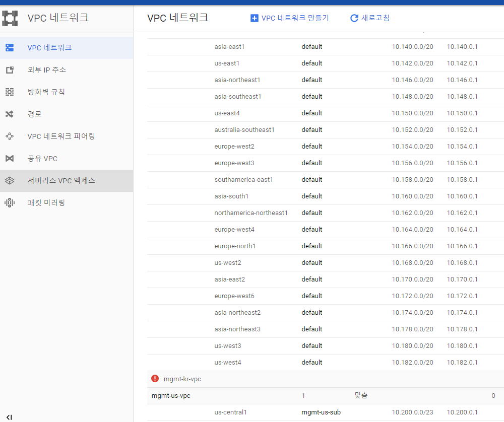Click the VPC 네트워크 만들기 button
The width and height of the screenshot is (504, 422).
(289, 18)
